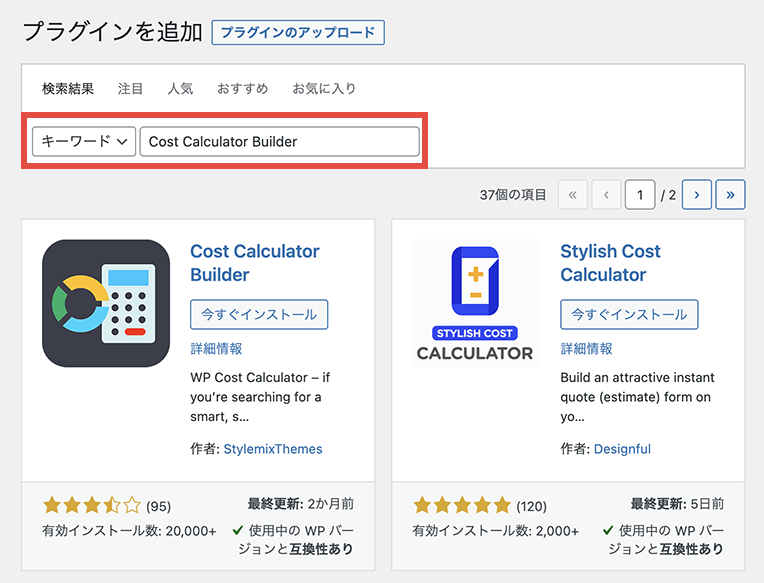
Task: Click the (95) rating count
Action: 158,507
